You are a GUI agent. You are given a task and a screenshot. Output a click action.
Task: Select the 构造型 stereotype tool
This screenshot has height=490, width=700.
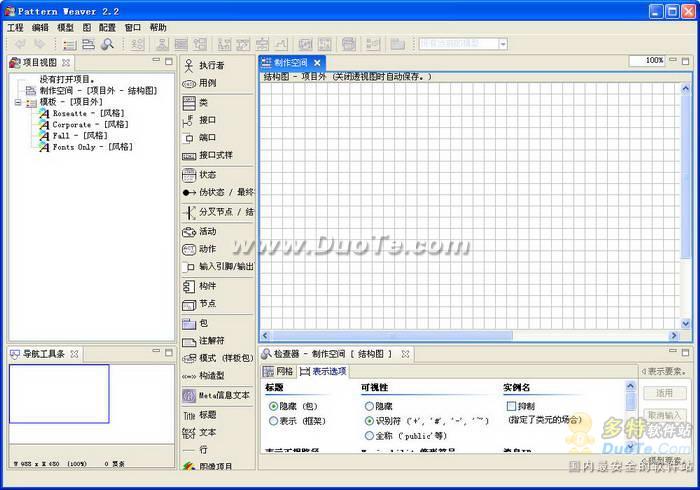204,376
